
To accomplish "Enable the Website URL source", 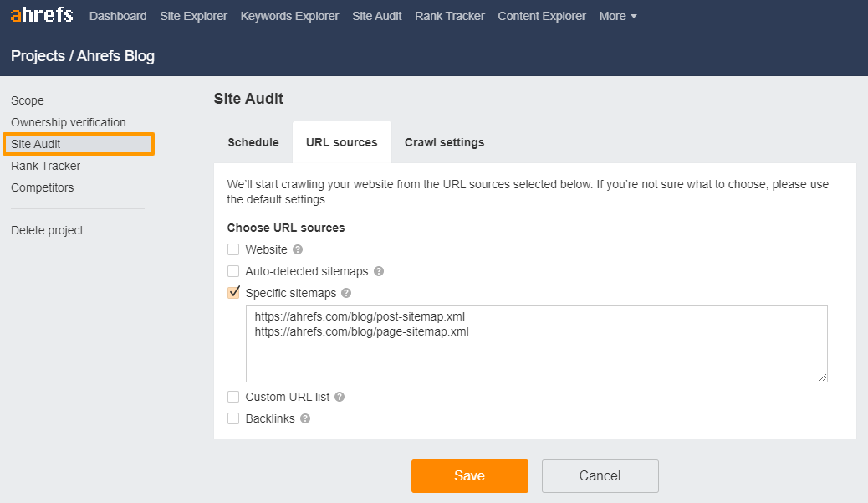I will click(233, 249).
